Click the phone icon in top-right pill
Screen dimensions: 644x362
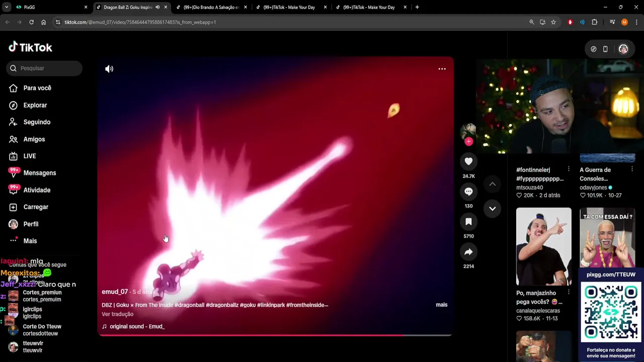[x=605, y=49]
